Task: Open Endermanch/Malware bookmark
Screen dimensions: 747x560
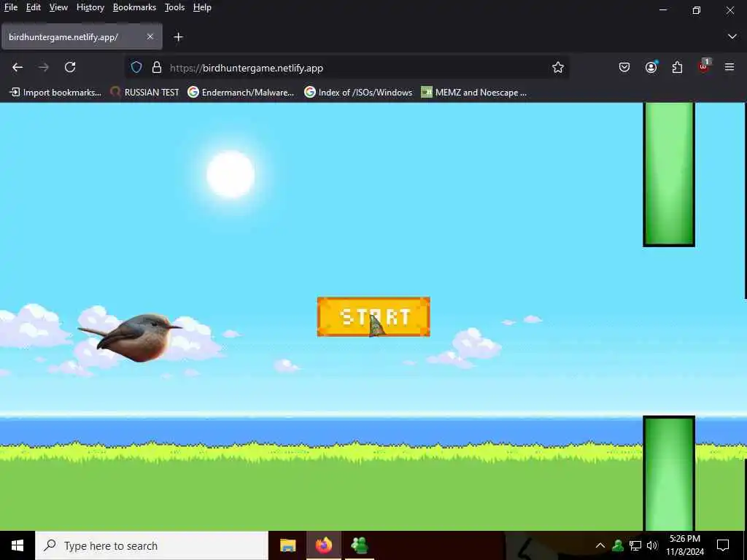Action: tap(241, 93)
